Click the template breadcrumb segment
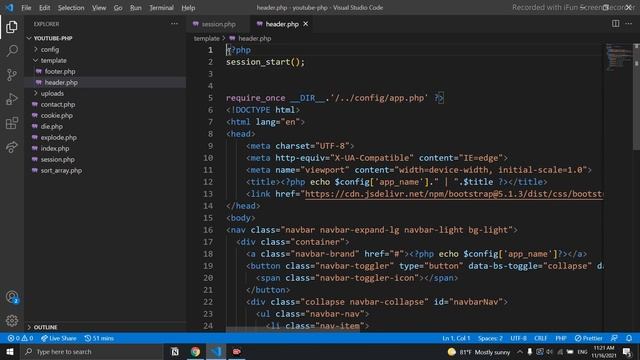 [207, 38]
